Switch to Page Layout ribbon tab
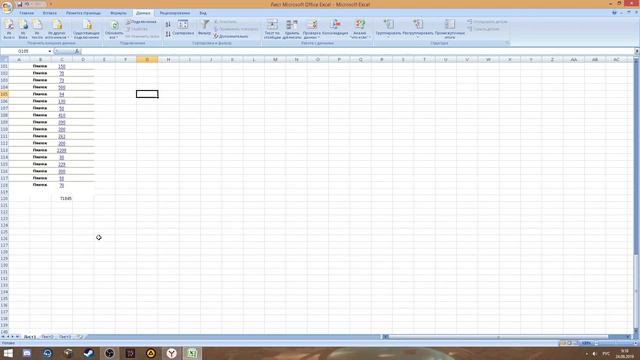The height and width of the screenshot is (360, 640). point(83,13)
